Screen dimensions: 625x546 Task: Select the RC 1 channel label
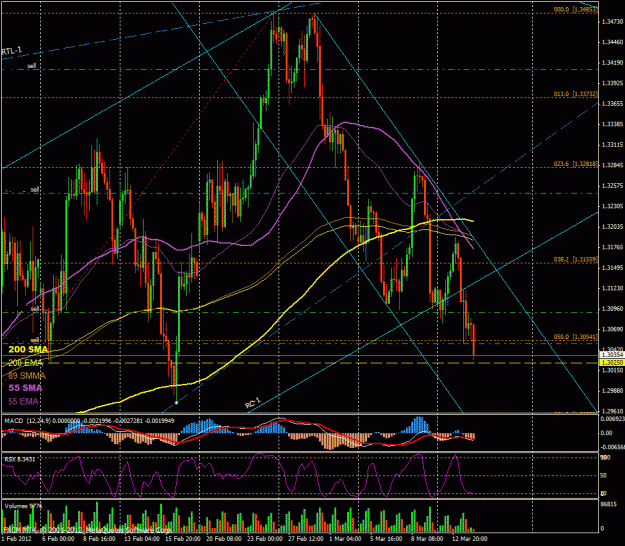click(253, 403)
